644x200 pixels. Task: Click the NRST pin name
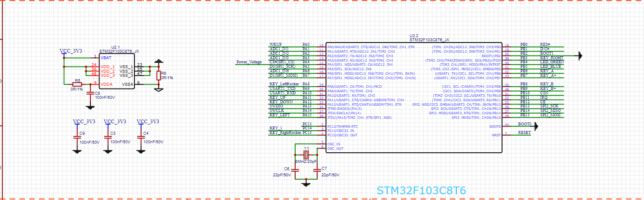(496, 135)
